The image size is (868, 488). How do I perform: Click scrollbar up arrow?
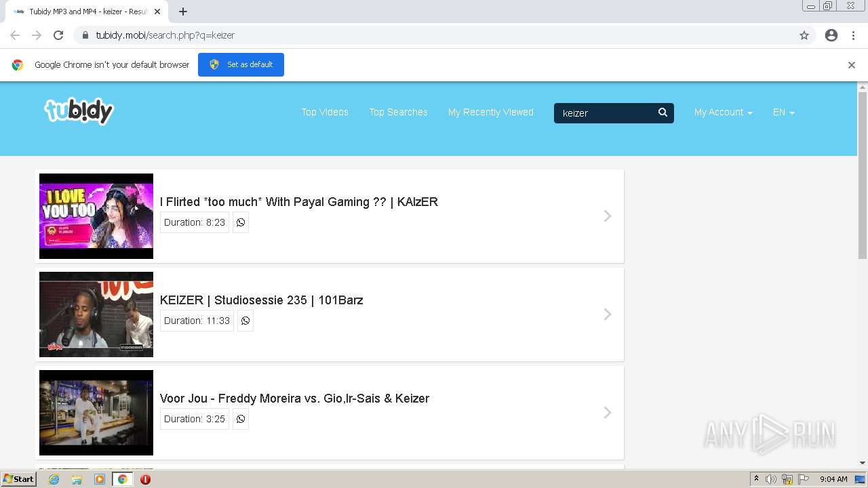point(863,87)
